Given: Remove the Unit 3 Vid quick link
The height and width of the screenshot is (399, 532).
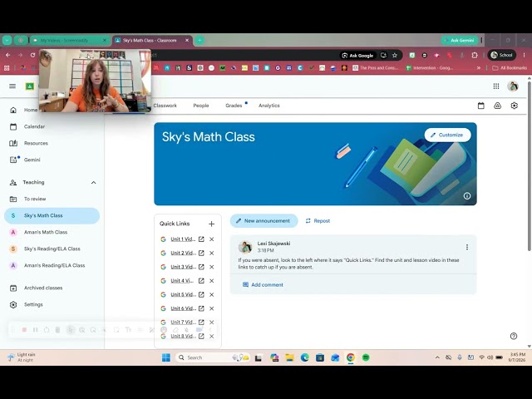Looking at the screenshot, I should [212, 267].
